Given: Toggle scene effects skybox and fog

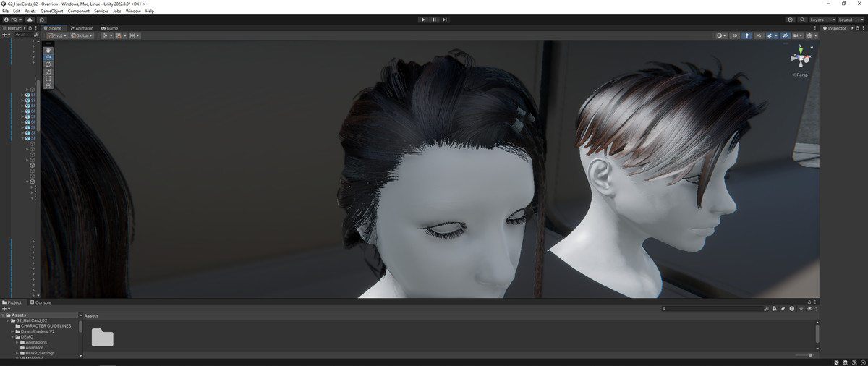Looking at the screenshot, I should (x=770, y=35).
